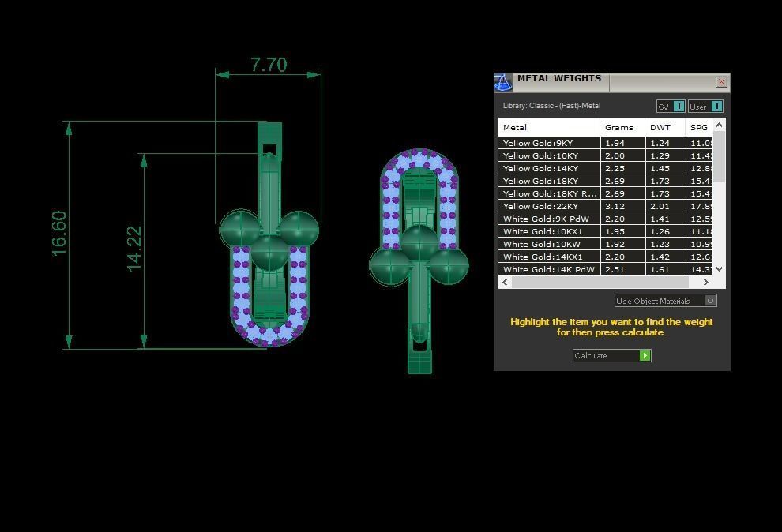Viewport: 782px width, 532px height.
Task: Click the vertical scrollbar up arrow
Action: tap(719, 125)
